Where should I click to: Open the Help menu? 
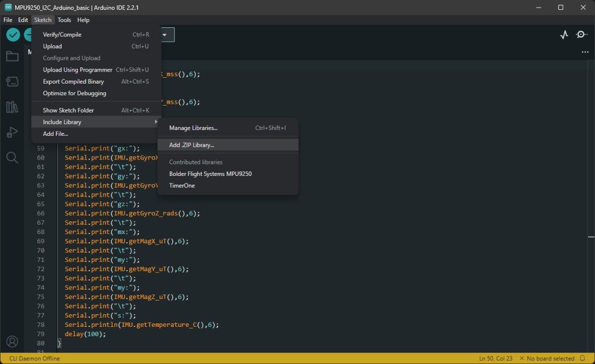(x=83, y=20)
